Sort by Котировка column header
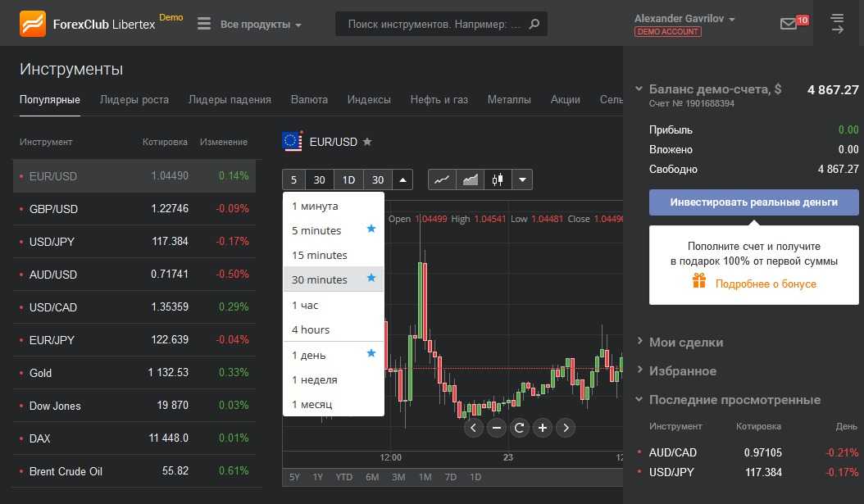This screenshot has width=864, height=504. point(165,142)
